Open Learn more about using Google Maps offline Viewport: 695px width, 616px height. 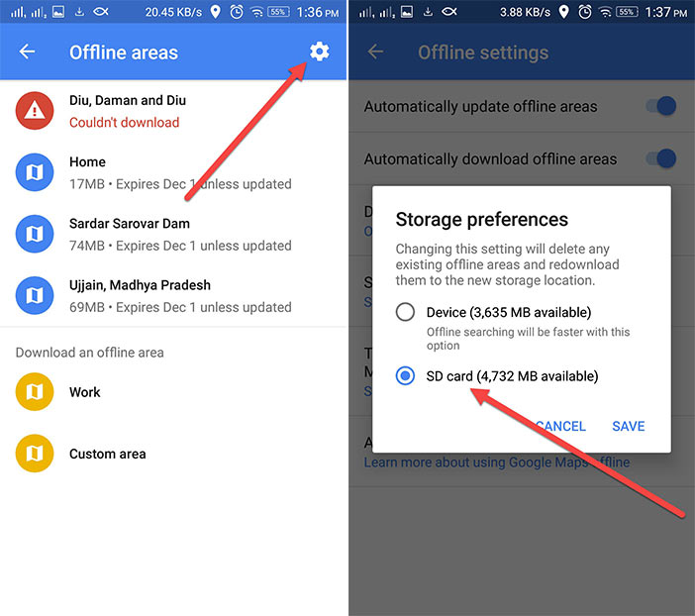coord(497,462)
